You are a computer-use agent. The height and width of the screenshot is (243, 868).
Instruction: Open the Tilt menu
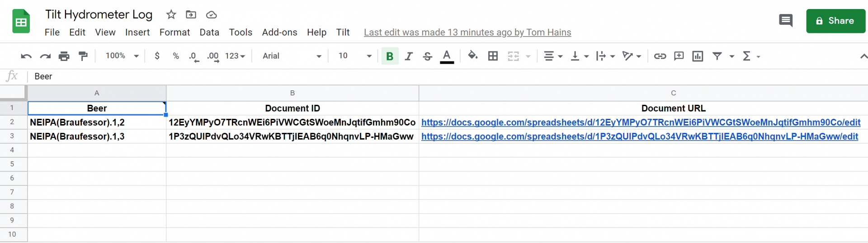pyautogui.click(x=343, y=33)
